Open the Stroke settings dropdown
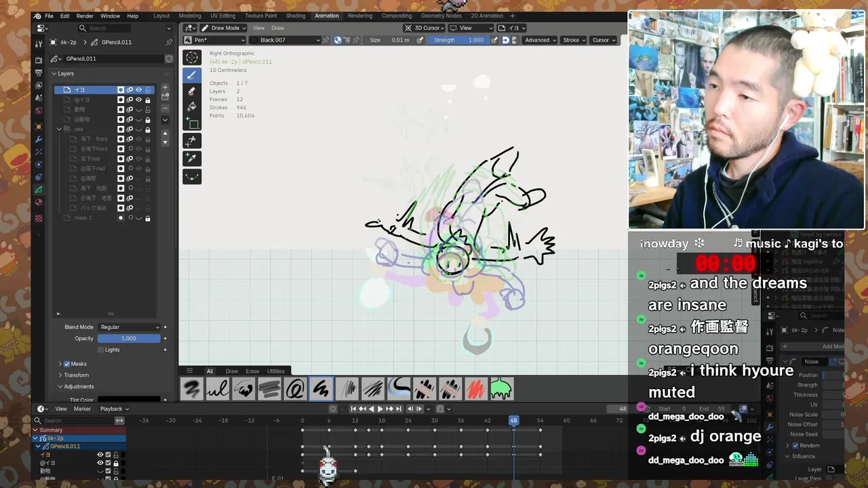This screenshot has width=868, height=488. click(x=574, y=40)
